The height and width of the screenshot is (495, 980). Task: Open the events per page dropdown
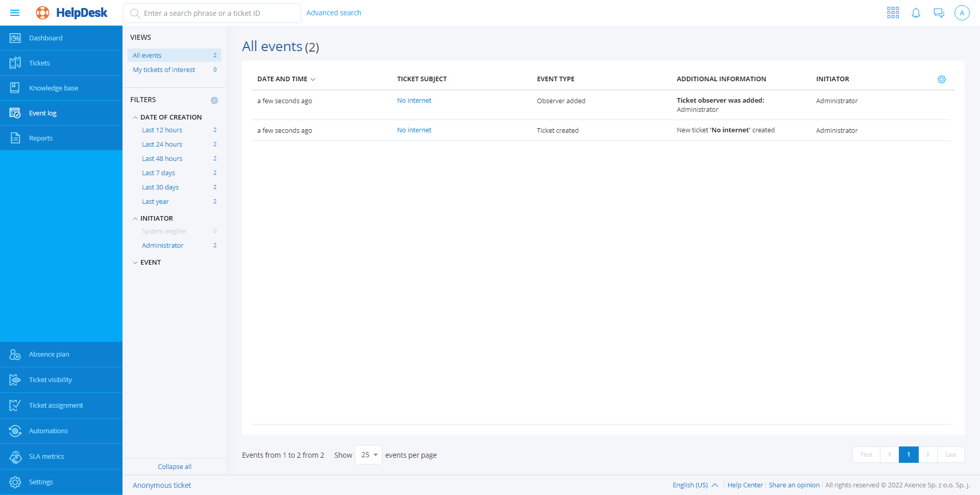pyautogui.click(x=369, y=455)
